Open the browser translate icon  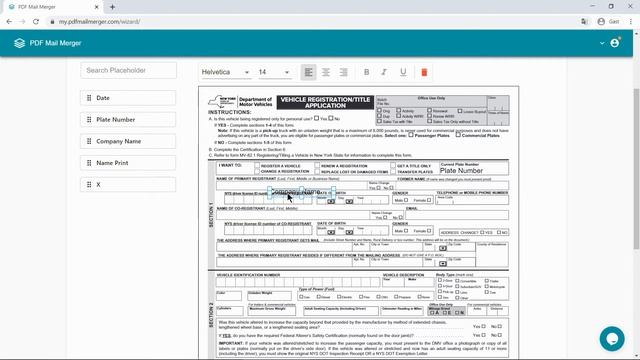click(x=584, y=22)
